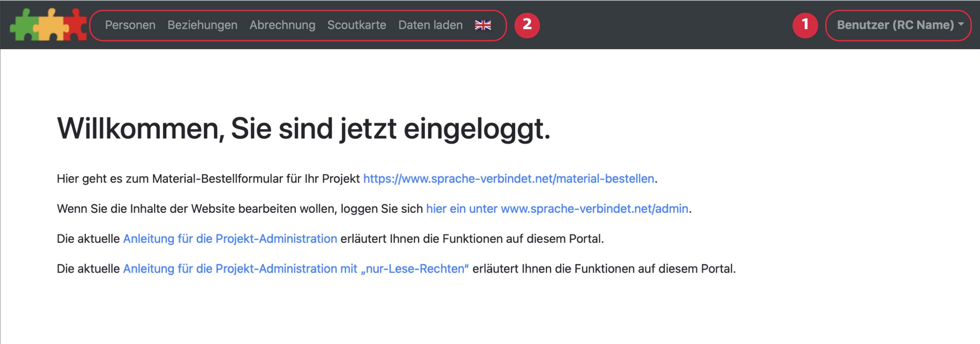Click the Willkommen heading text
The image size is (980, 344).
303,129
